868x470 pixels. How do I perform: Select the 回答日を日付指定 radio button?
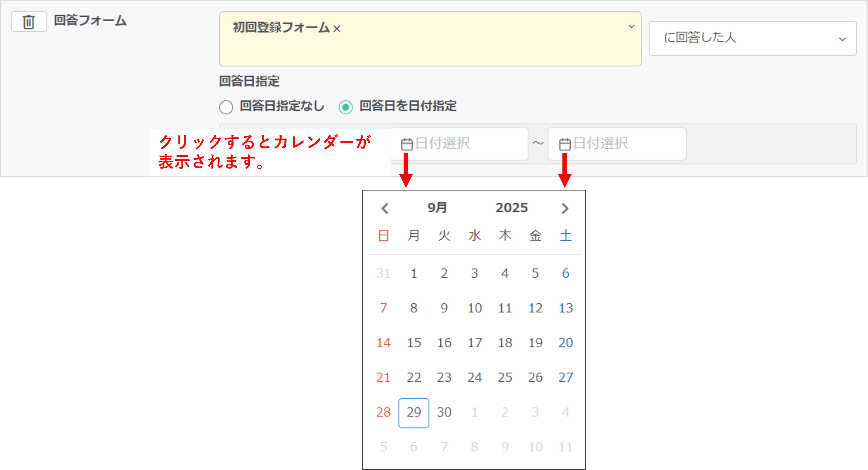click(x=346, y=107)
